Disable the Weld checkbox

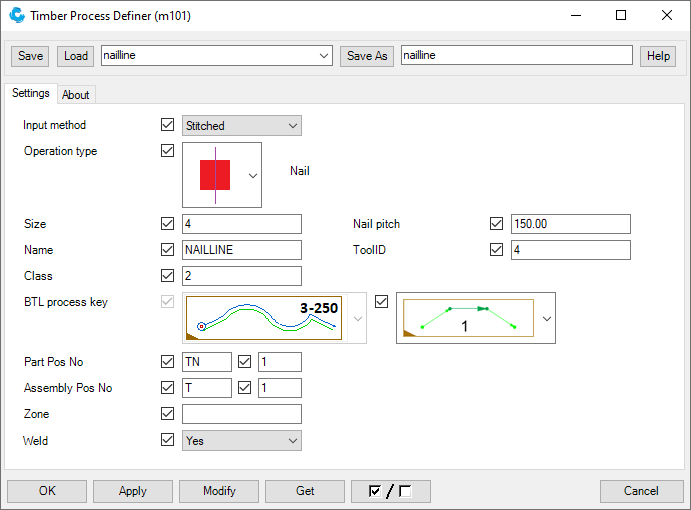(x=167, y=440)
